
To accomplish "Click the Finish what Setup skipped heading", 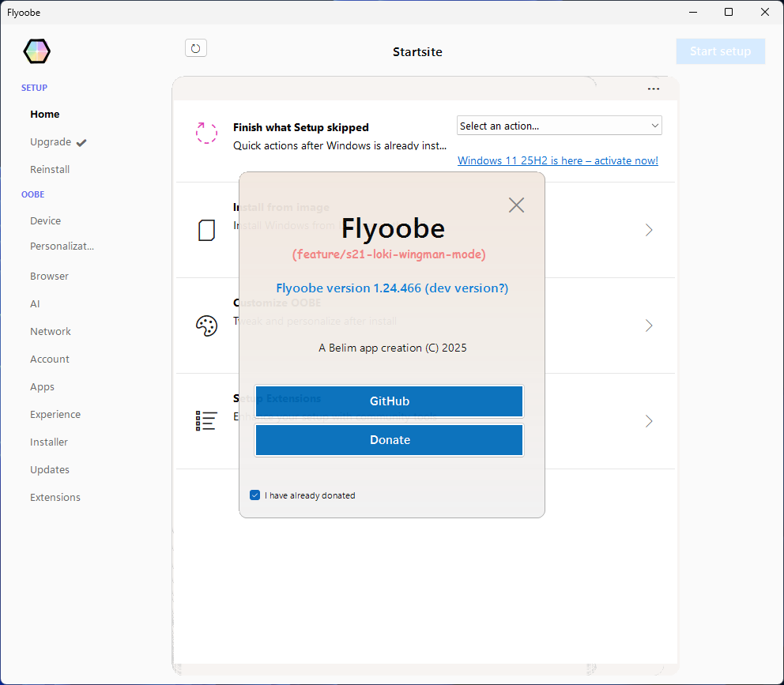I will pyautogui.click(x=300, y=127).
